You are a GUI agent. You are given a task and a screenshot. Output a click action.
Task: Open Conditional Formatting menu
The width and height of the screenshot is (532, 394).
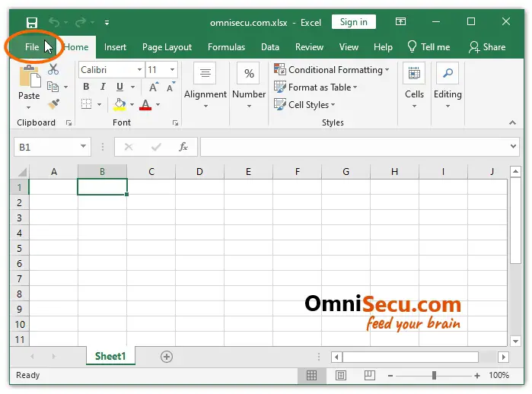pyautogui.click(x=332, y=70)
